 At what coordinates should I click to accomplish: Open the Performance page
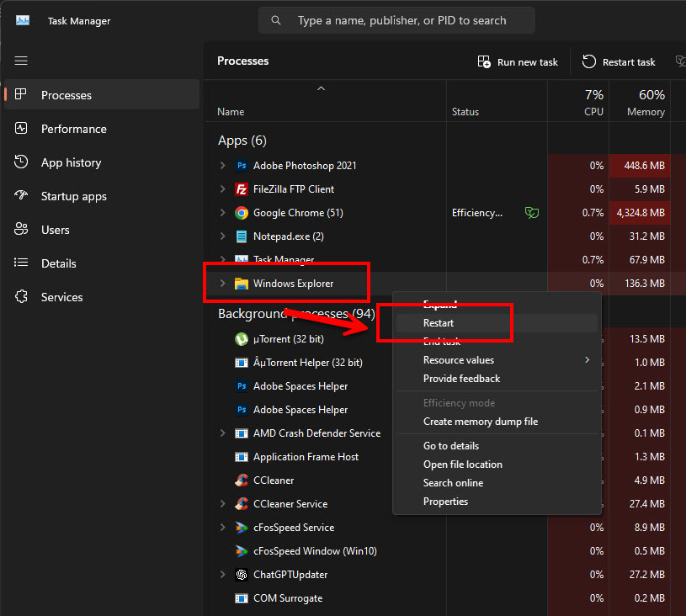(102, 129)
